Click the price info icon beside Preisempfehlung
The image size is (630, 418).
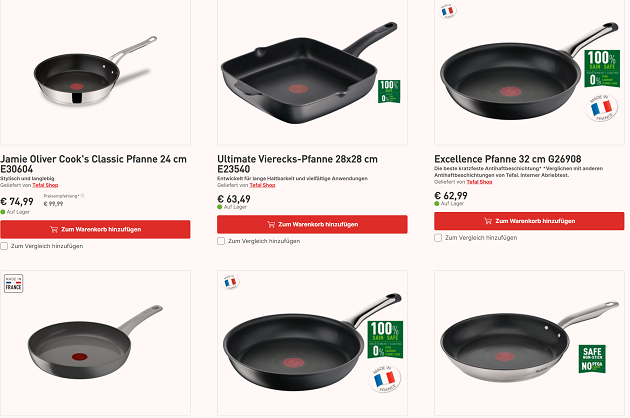pos(82,196)
